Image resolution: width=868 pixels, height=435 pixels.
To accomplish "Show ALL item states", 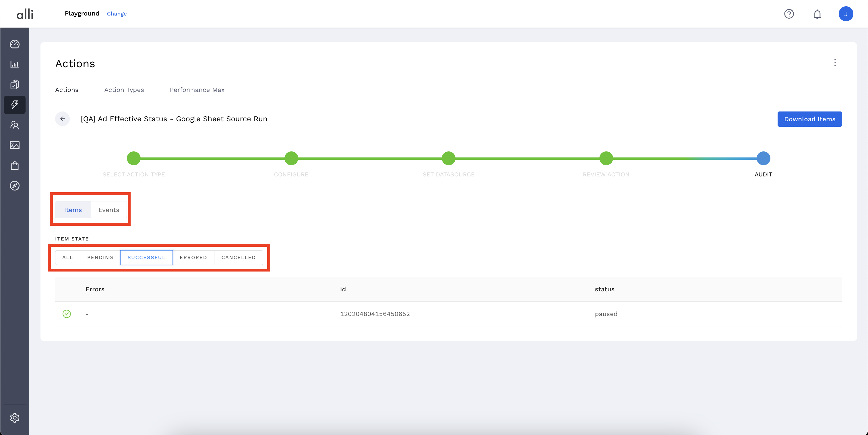I will (x=67, y=257).
